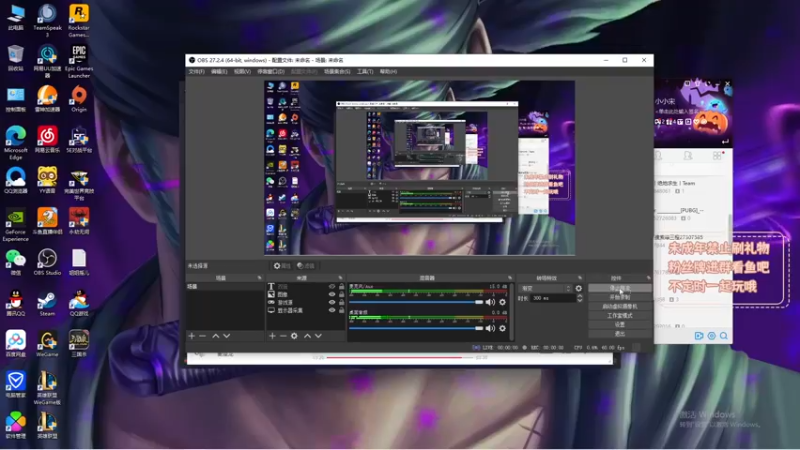Open the Epic Games Launcher desktop icon
Image resolution: width=800 pixels, height=450 pixels.
(x=79, y=61)
